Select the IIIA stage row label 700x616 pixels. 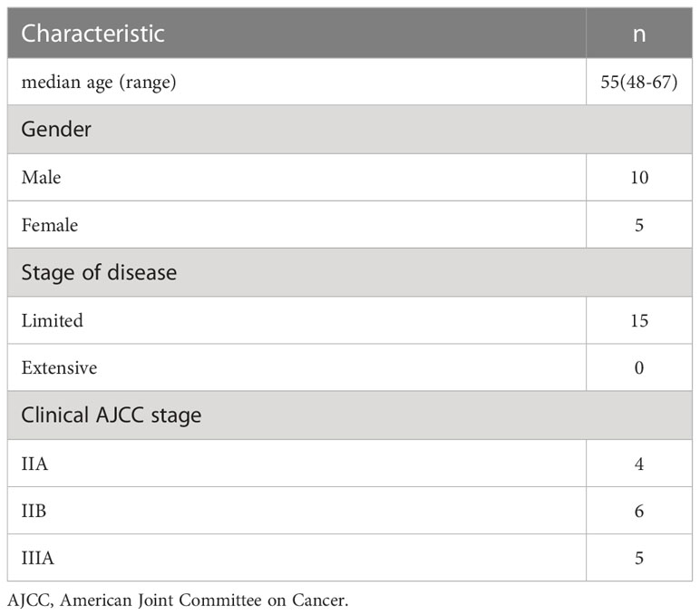[37, 558]
